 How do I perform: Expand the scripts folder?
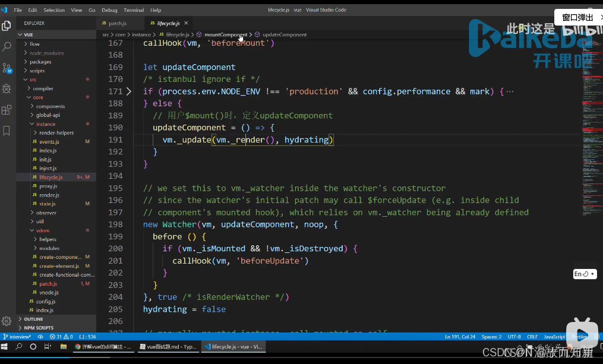[x=56, y=70]
